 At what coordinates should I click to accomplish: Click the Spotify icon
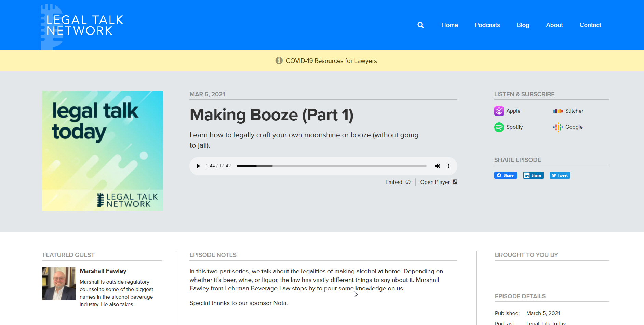click(499, 127)
